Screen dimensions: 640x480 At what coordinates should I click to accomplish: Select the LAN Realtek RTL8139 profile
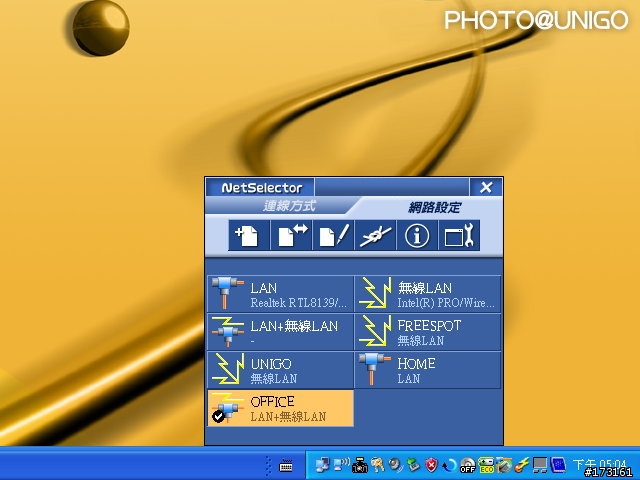tap(280, 294)
